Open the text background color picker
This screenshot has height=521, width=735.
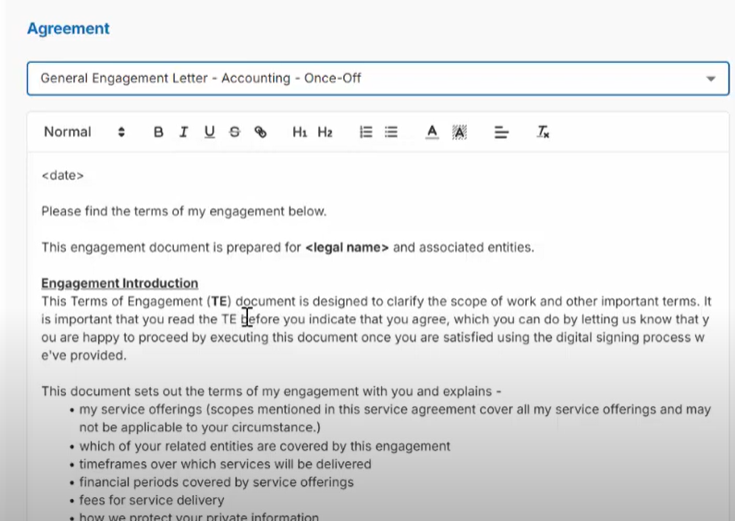pos(459,132)
